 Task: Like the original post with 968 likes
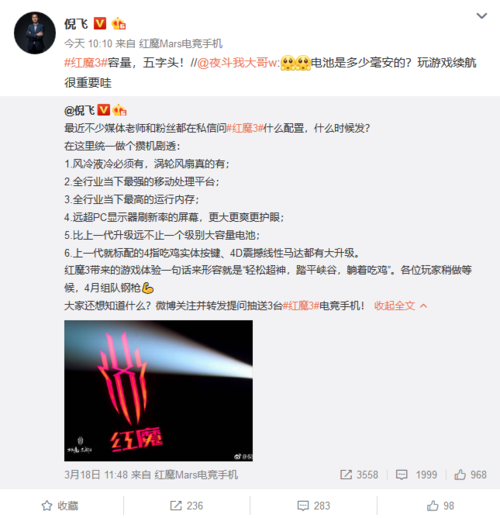coord(470,475)
